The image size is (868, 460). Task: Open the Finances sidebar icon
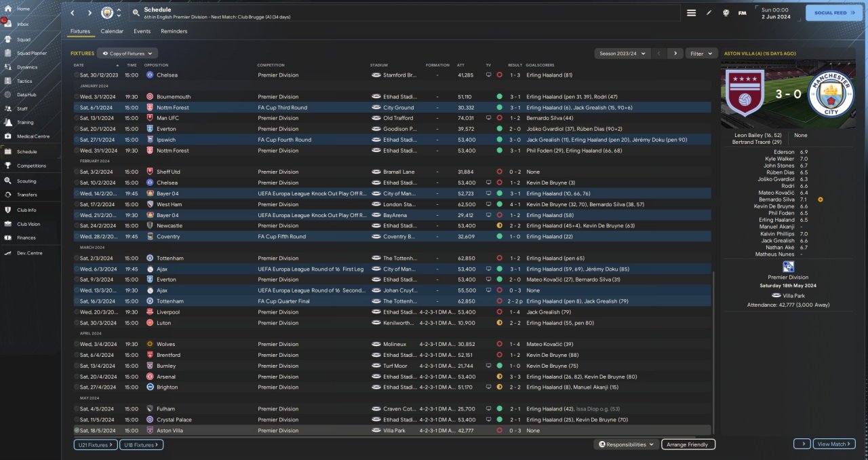tap(7, 237)
